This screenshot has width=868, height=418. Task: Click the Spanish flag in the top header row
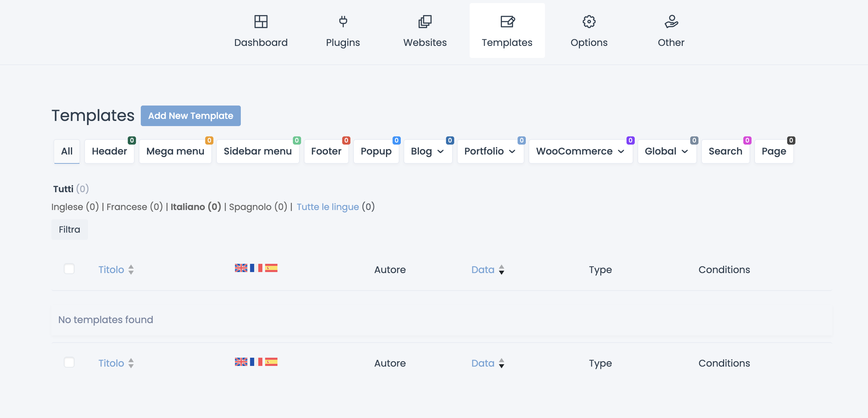tap(271, 268)
